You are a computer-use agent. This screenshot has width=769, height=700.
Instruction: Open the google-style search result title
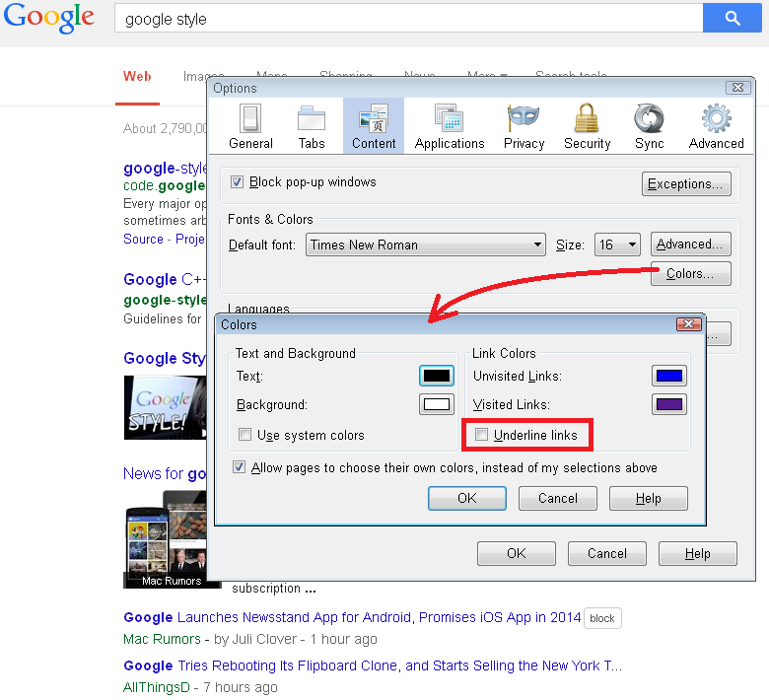165,169
